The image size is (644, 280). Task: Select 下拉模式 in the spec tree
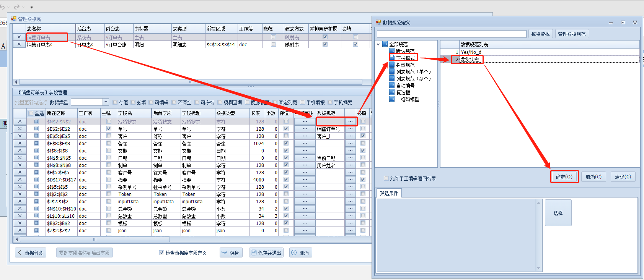405,58
